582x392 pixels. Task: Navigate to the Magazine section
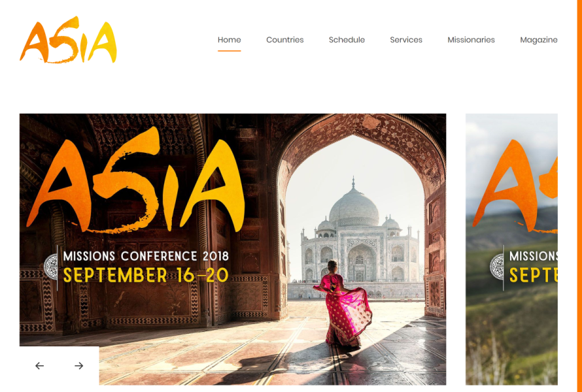pyautogui.click(x=539, y=40)
